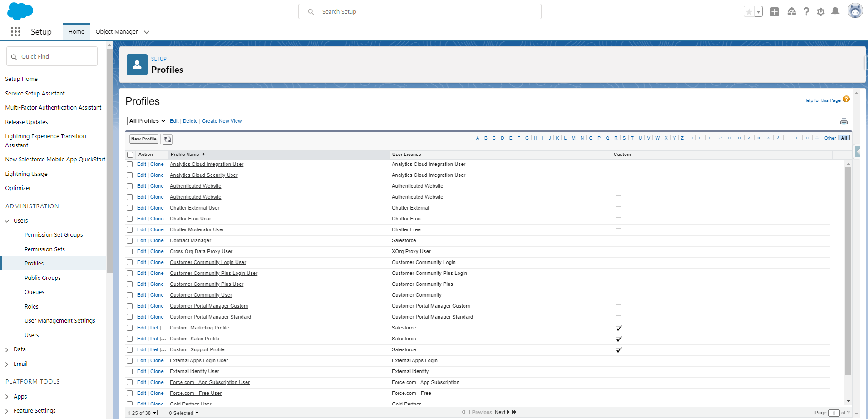Screen dimensions: 868x419
Task: Open User Management Settings in sidebar
Action: [60, 321]
